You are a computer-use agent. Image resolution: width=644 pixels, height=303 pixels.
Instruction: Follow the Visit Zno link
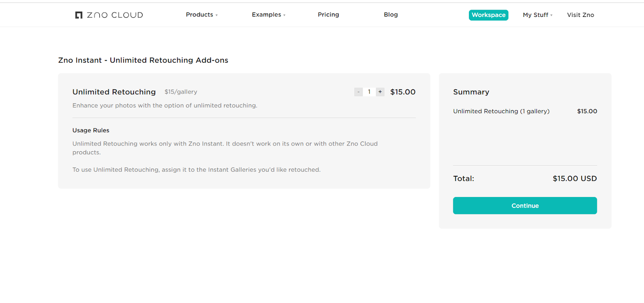coord(580,15)
